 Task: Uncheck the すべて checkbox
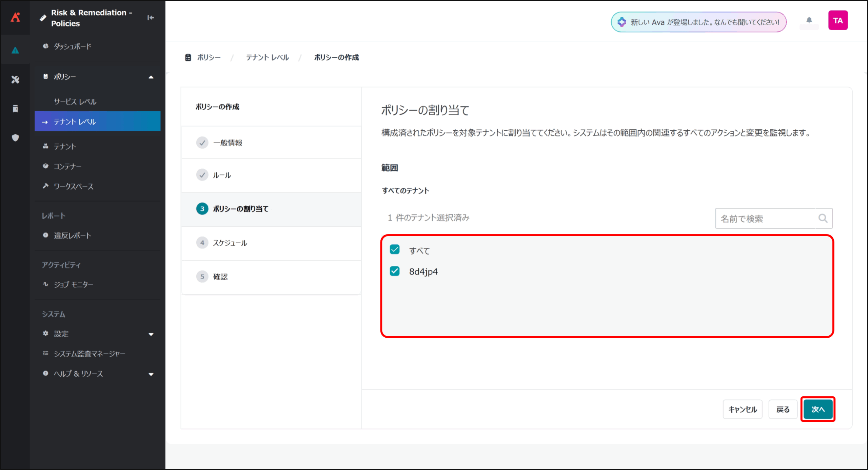tap(395, 250)
